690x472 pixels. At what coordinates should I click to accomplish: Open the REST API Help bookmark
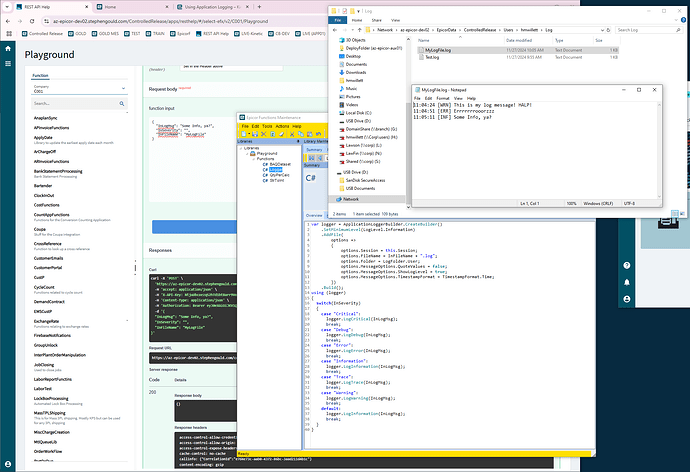pyautogui.click(x=212, y=33)
